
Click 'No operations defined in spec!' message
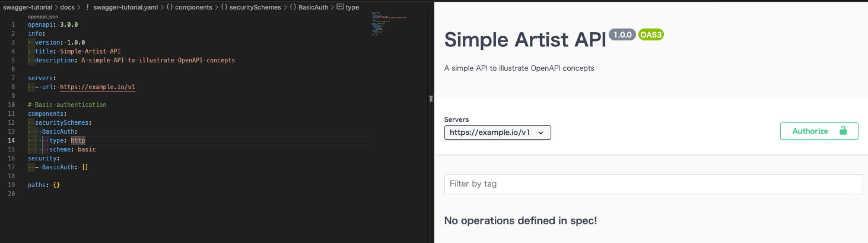(x=520, y=220)
